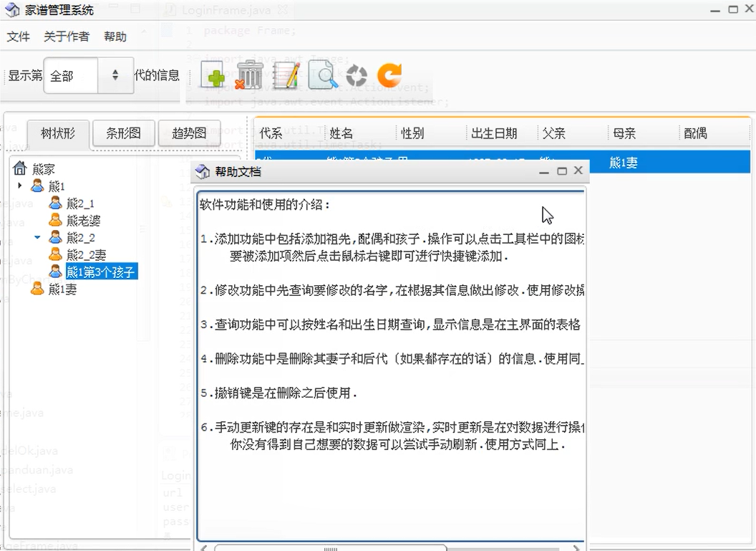The height and width of the screenshot is (551, 756).
Task: Click the person icon beside 熊2_2
Action: pyautogui.click(x=55, y=237)
